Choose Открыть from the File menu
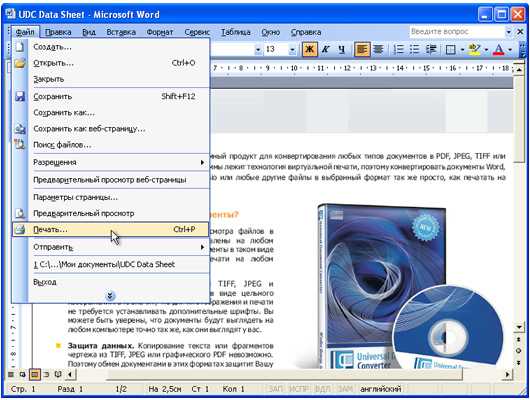 point(111,63)
